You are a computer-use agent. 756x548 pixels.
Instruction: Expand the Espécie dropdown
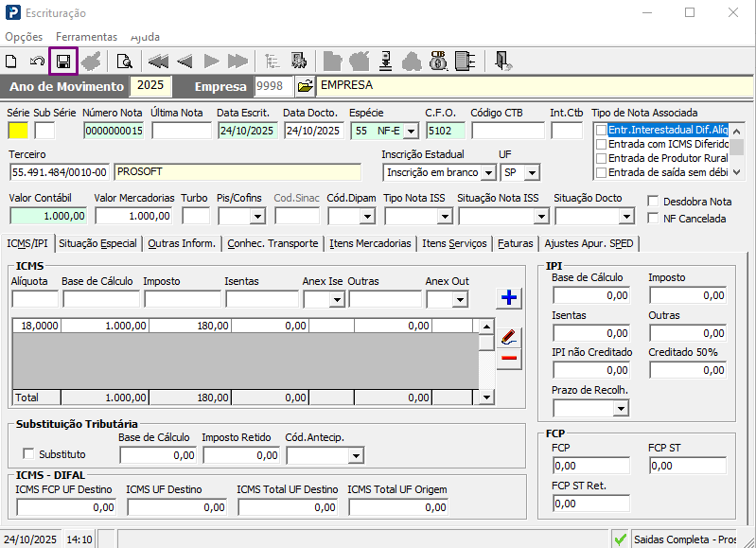[412, 131]
